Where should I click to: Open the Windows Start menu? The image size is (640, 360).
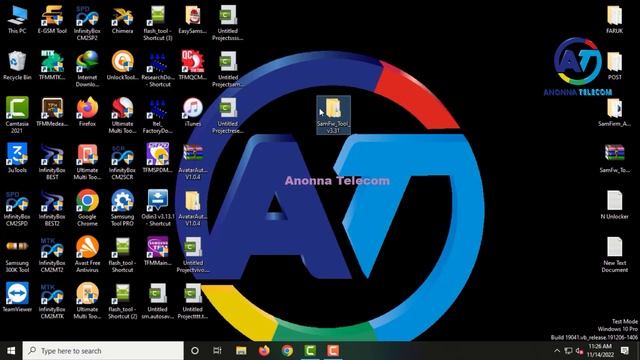(x=11, y=351)
